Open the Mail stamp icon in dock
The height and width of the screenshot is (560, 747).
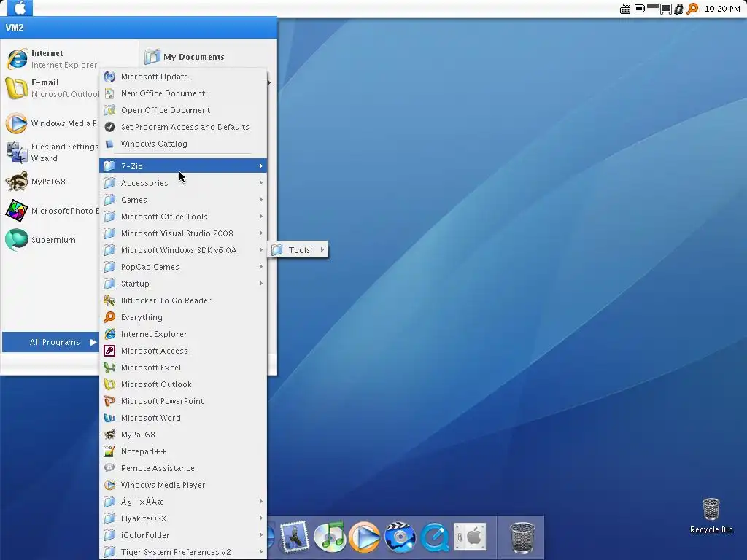[295, 537]
